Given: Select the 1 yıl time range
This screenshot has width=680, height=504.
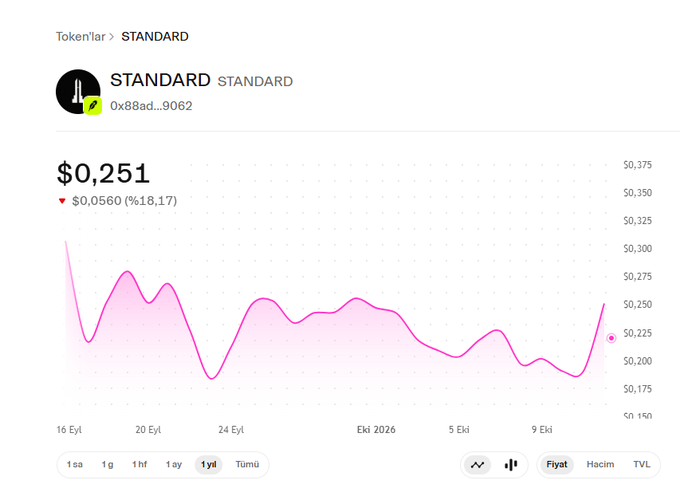Looking at the screenshot, I should click(x=209, y=465).
